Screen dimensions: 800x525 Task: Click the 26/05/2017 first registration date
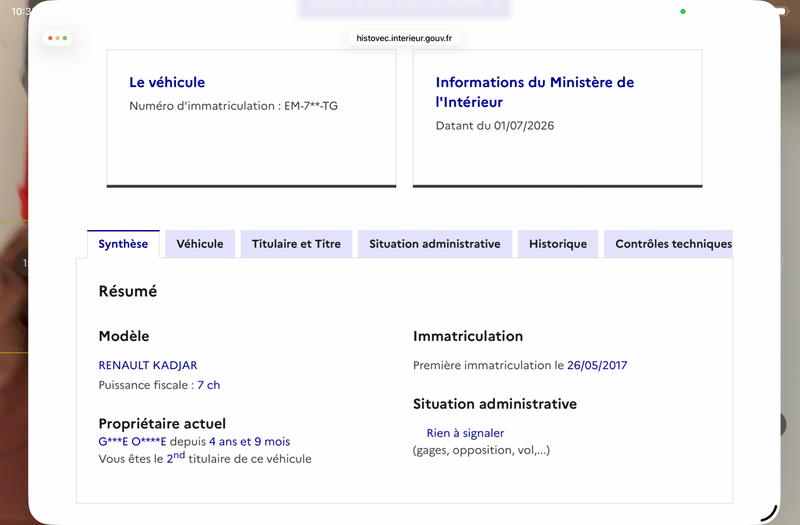coord(597,365)
